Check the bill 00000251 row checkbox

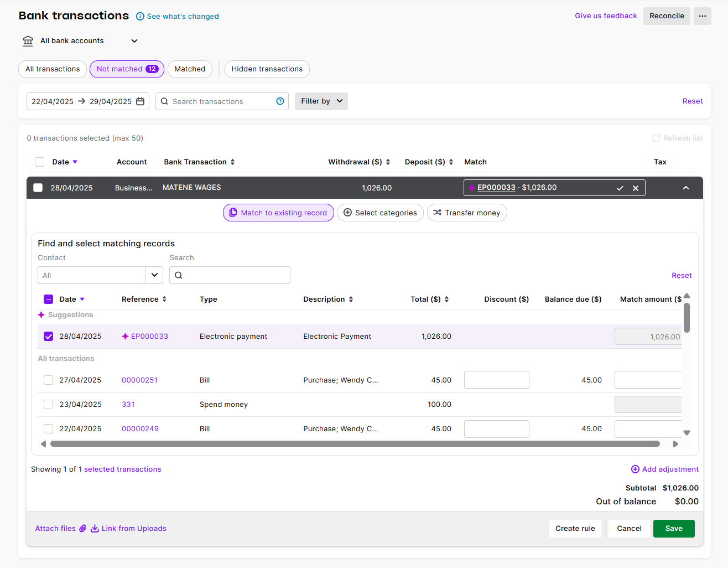pyautogui.click(x=48, y=380)
